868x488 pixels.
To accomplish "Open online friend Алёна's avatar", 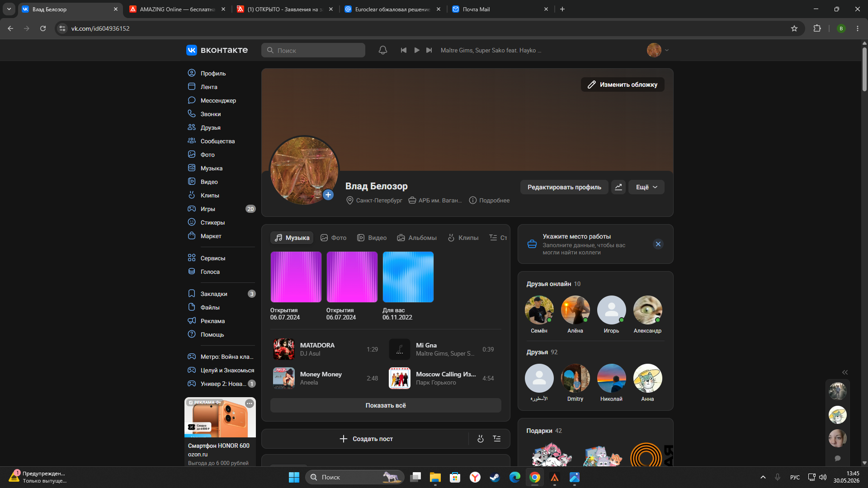I will coord(575,310).
